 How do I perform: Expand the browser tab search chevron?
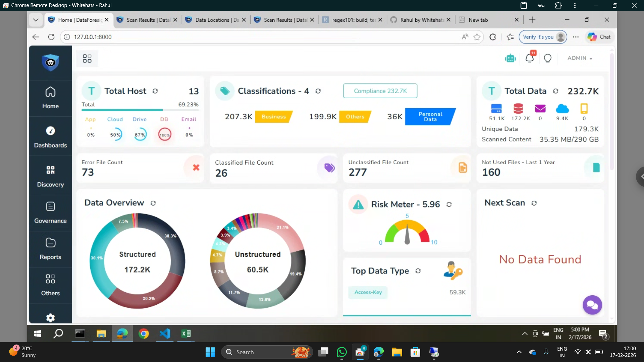point(36,20)
